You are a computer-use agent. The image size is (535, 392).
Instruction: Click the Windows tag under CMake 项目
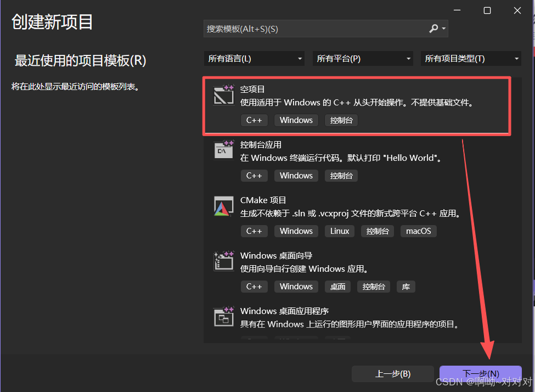(296, 231)
